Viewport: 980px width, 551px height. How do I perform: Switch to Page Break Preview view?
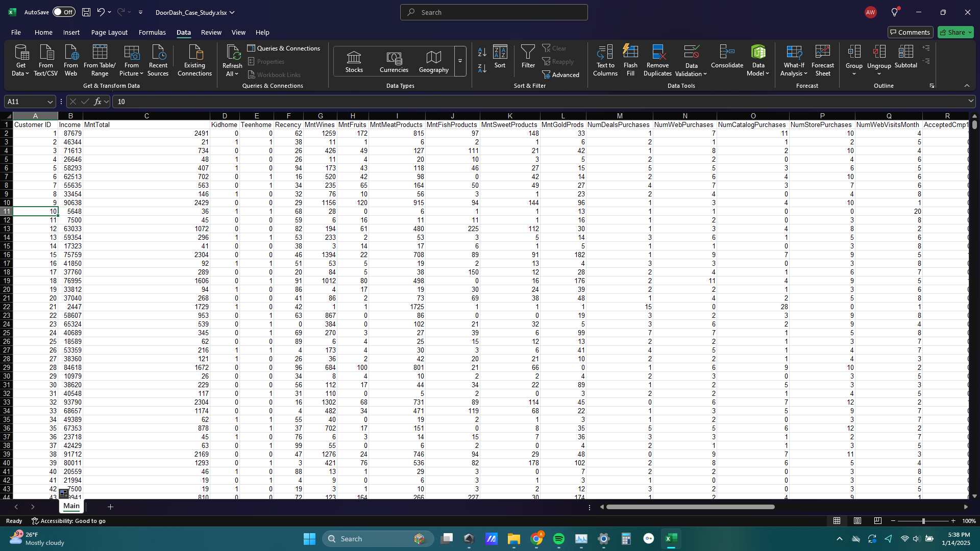[878, 521]
